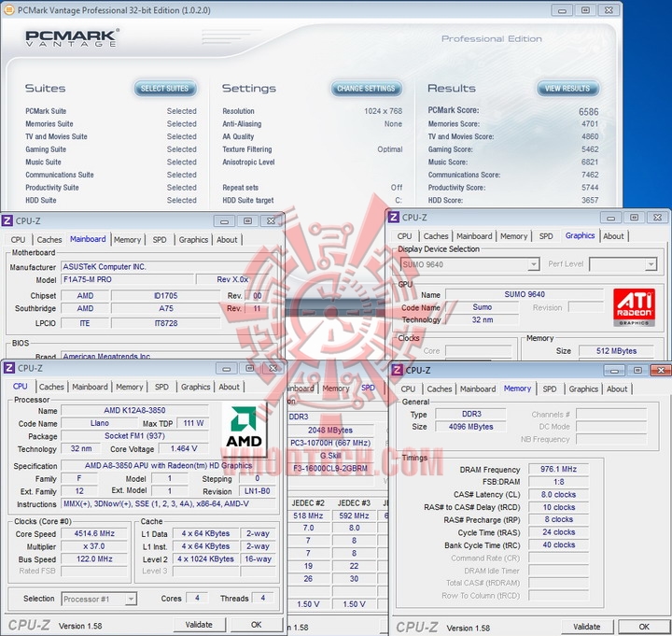Click the Multiplier value x 37.0
This screenshot has width=672, height=636.
pyautogui.click(x=94, y=546)
